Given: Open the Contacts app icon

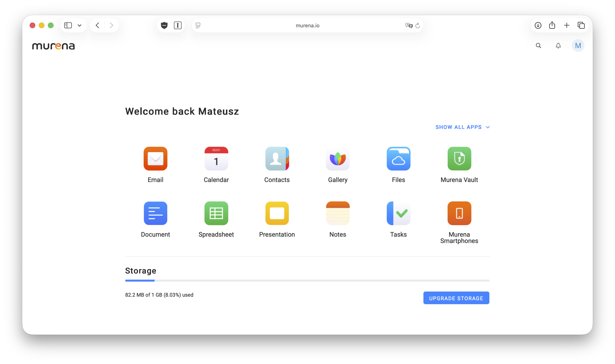Looking at the screenshot, I should click(277, 158).
